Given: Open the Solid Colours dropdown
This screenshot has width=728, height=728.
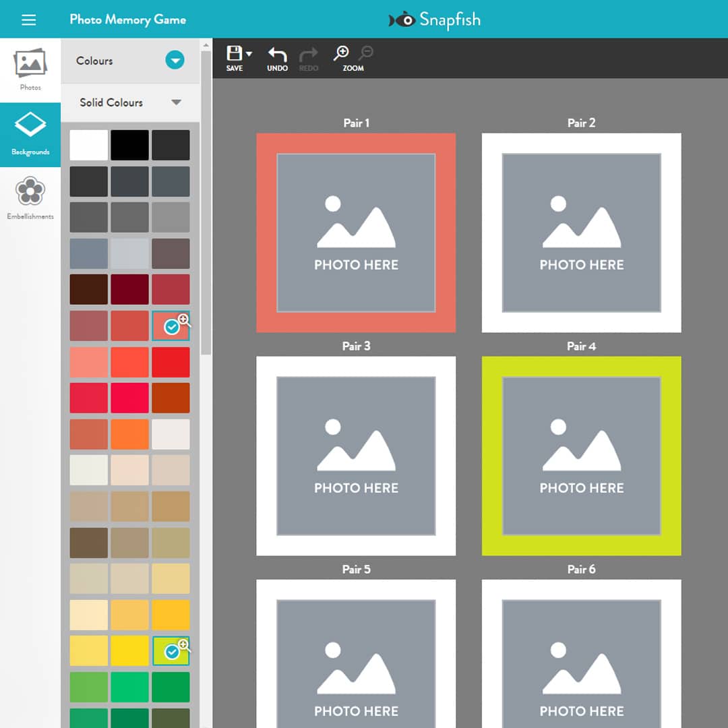Looking at the screenshot, I should click(x=177, y=102).
